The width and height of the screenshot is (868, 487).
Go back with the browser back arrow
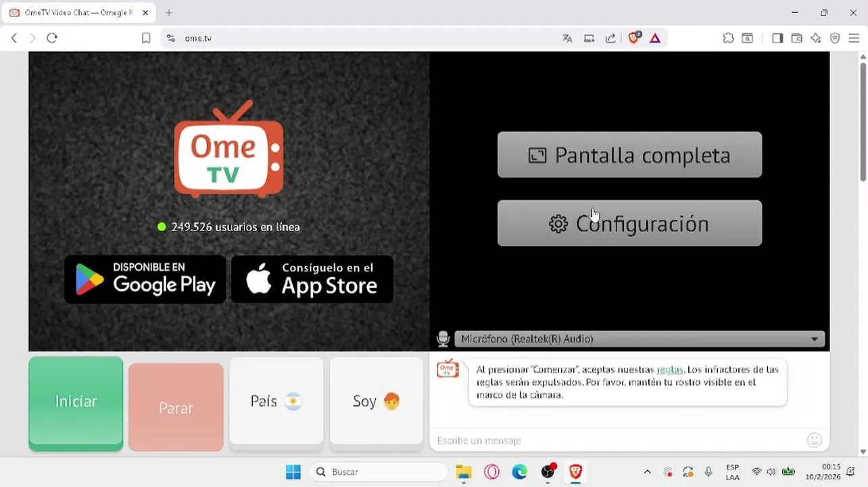coord(14,39)
